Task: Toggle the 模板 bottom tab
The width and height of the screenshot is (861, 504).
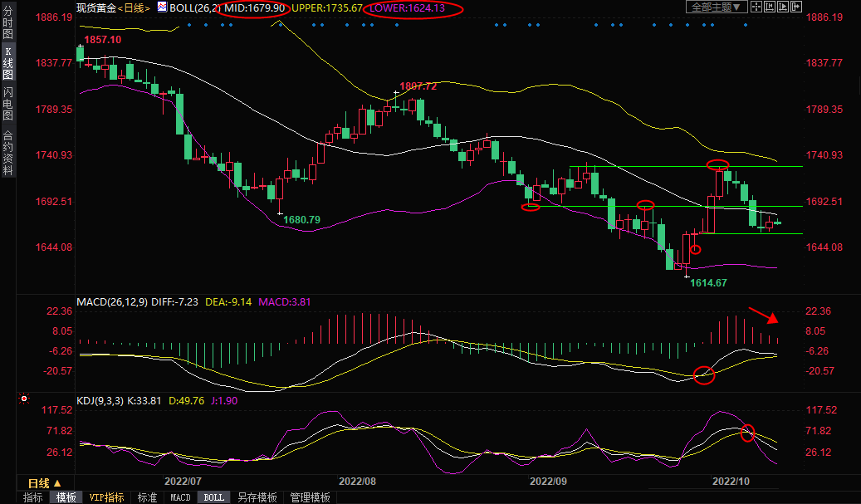Action: click(66, 497)
